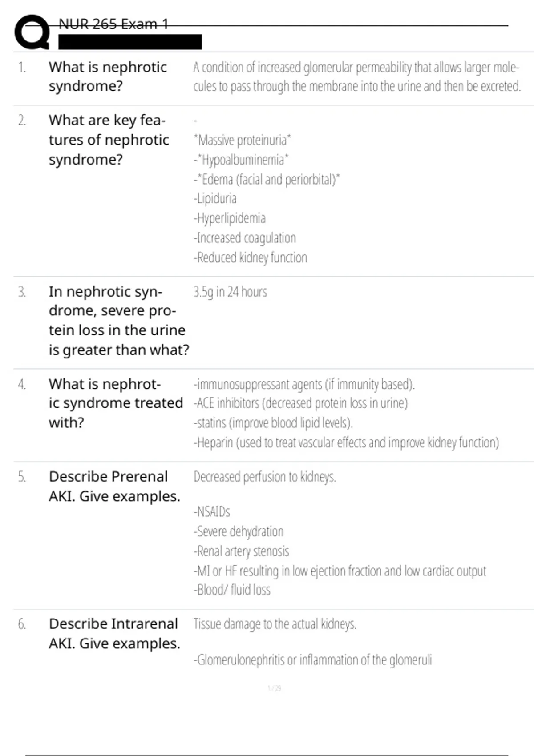This screenshot has width=534, height=756.
Task: Select the question "What is nephrotic syndrome?"
Action: click(108, 76)
